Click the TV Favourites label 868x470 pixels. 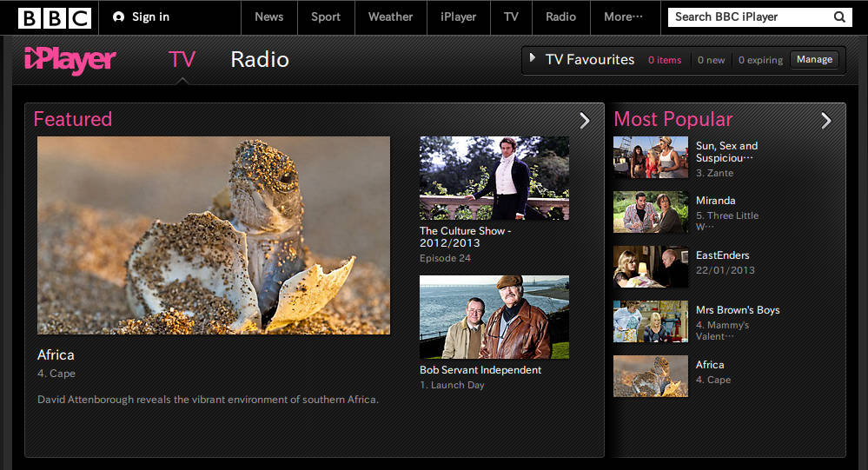pyautogui.click(x=590, y=59)
